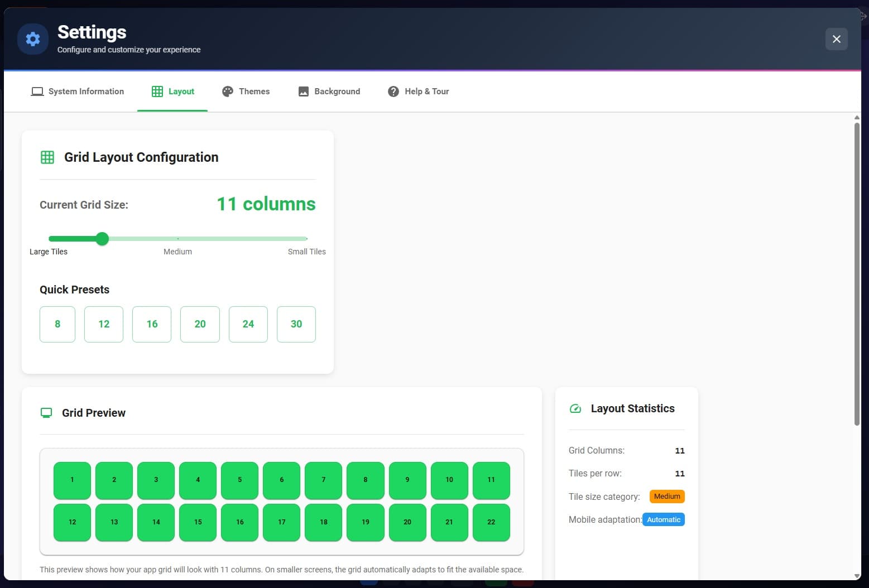Click the Layout Statistics gauge icon
This screenshot has width=869, height=588.
coord(575,408)
